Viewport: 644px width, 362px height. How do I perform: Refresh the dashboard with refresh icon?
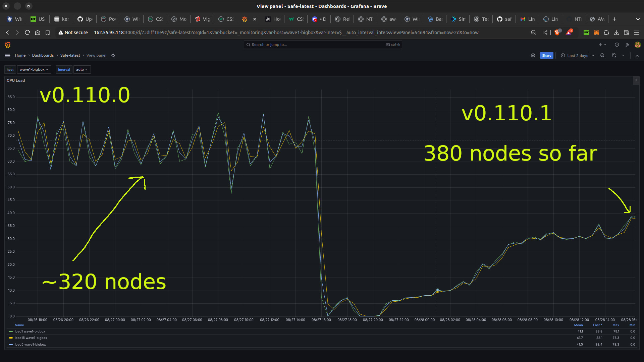coord(614,56)
